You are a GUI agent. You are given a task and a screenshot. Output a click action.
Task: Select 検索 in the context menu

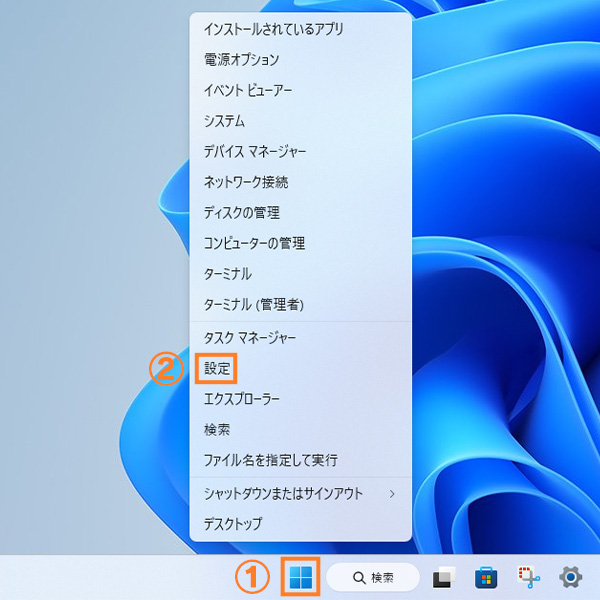tap(301, 430)
